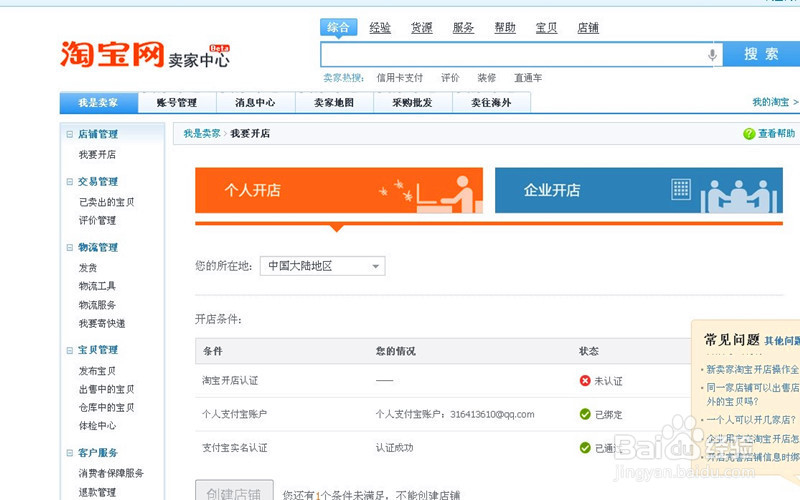
Task: Select the 店铺 search tab
Action: point(588,28)
